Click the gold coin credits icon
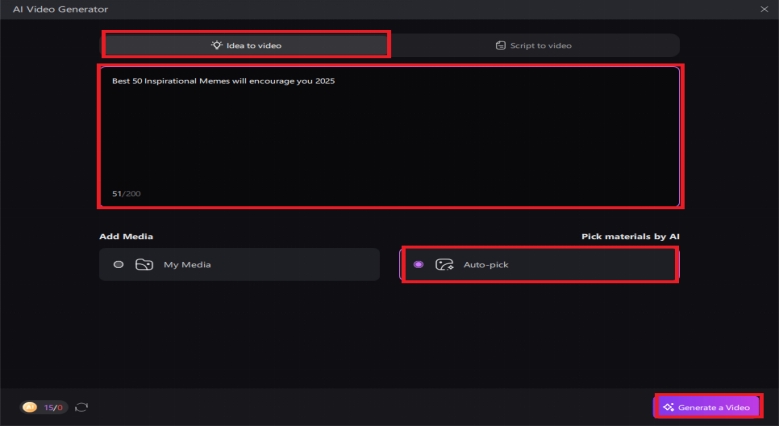 point(30,407)
